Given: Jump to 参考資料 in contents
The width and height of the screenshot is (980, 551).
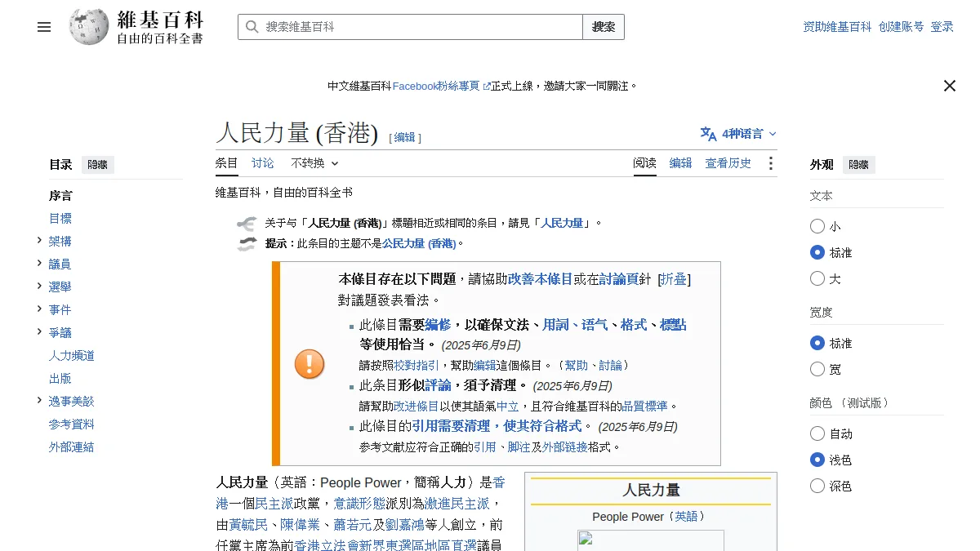Looking at the screenshot, I should [72, 424].
